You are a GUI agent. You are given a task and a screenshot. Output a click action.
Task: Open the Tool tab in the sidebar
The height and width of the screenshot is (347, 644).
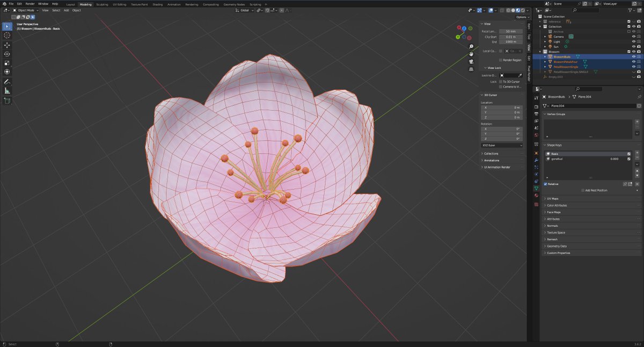pyautogui.click(x=529, y=37)
